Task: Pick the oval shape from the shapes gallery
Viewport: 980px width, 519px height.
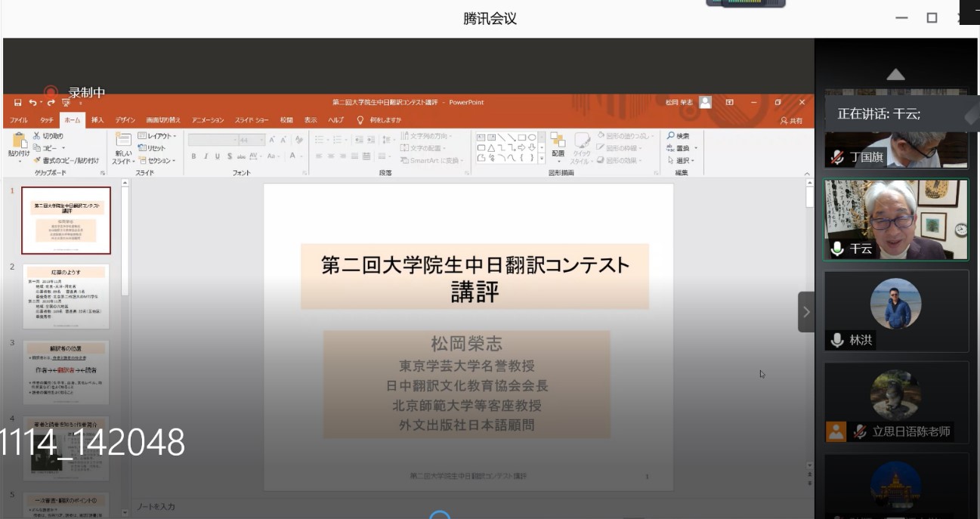Action: click(532, 137)
